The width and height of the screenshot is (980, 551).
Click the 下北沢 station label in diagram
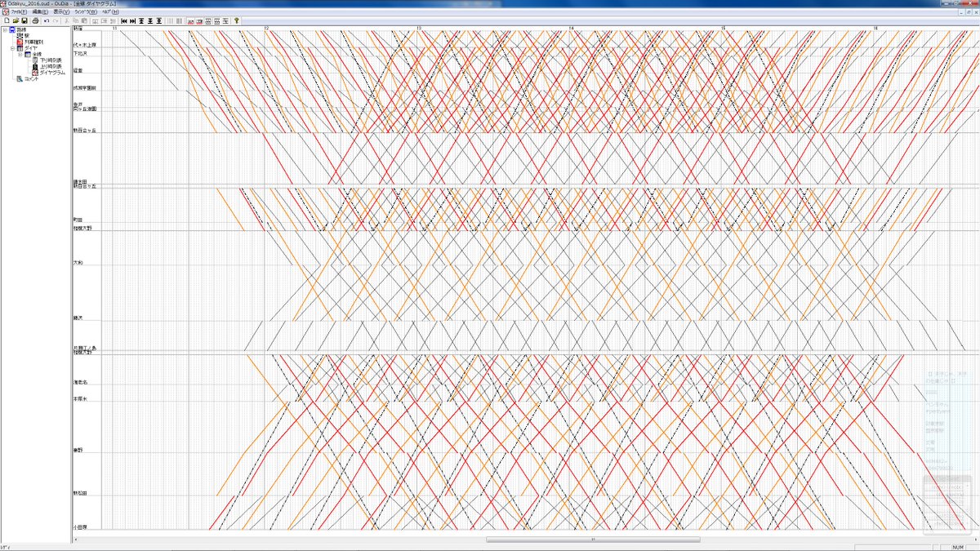click(79, 54)
